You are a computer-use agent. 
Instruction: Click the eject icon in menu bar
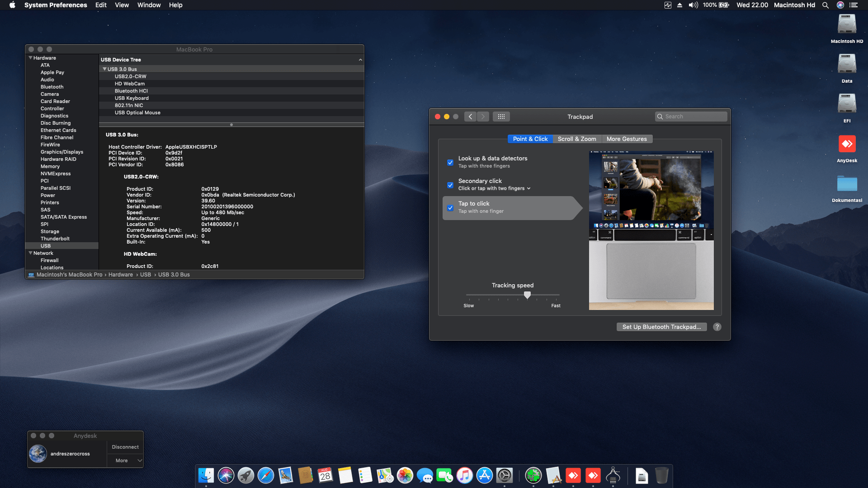point(679,5)
